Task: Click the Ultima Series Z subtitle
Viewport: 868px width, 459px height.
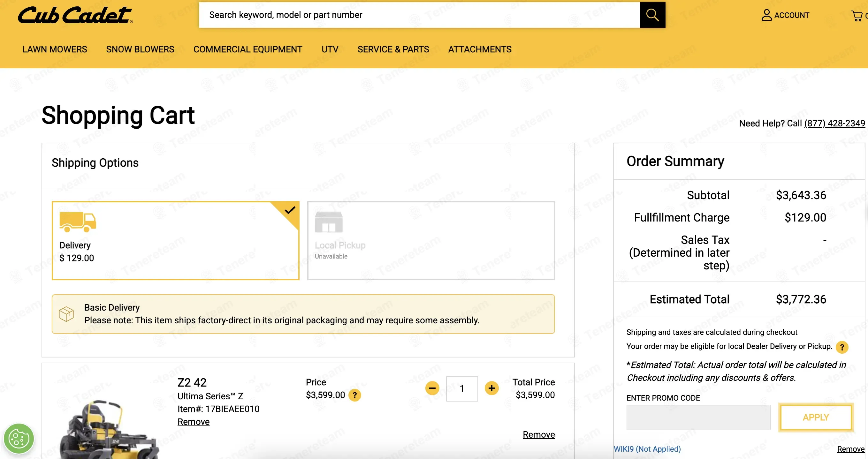Action: click(x=210, y=396)
